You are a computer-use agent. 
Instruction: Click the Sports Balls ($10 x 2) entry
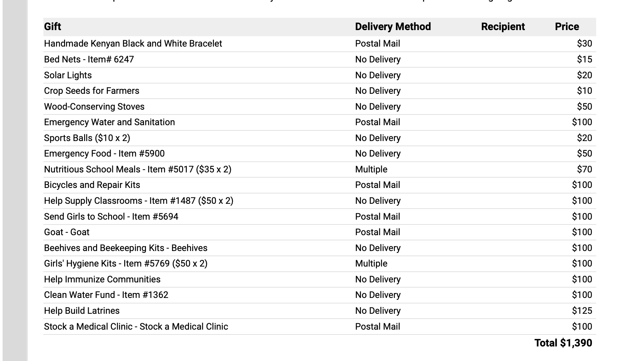87,138
